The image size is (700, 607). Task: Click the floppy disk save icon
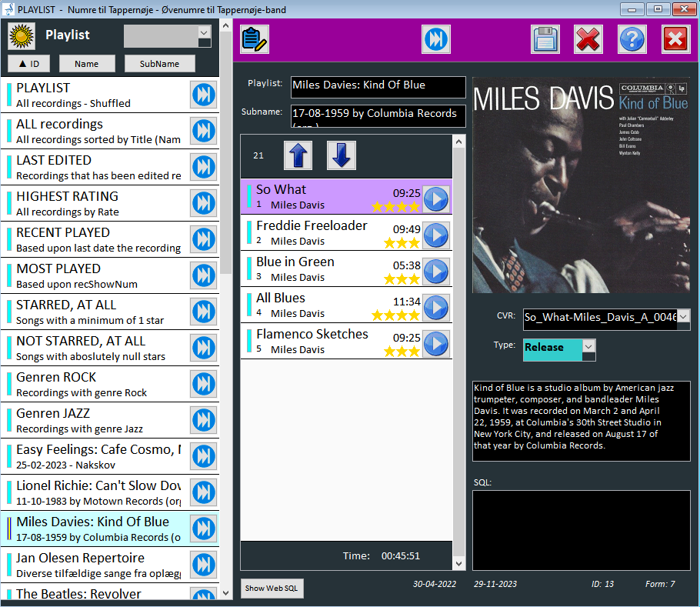(x=545, y=39)
